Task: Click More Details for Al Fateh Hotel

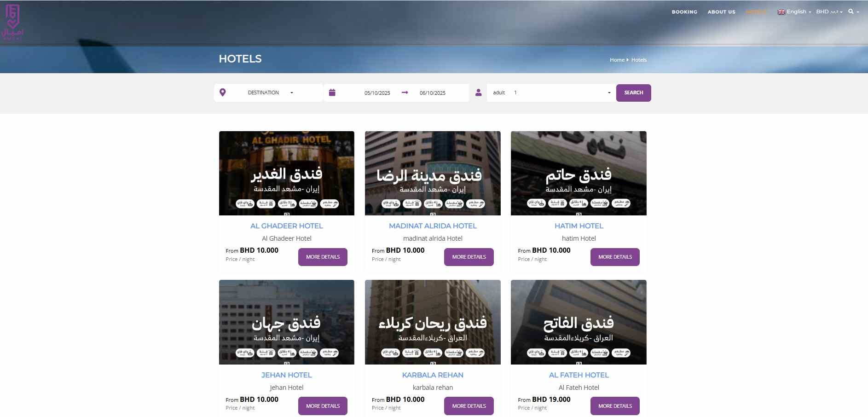Action: pos(615,406)
